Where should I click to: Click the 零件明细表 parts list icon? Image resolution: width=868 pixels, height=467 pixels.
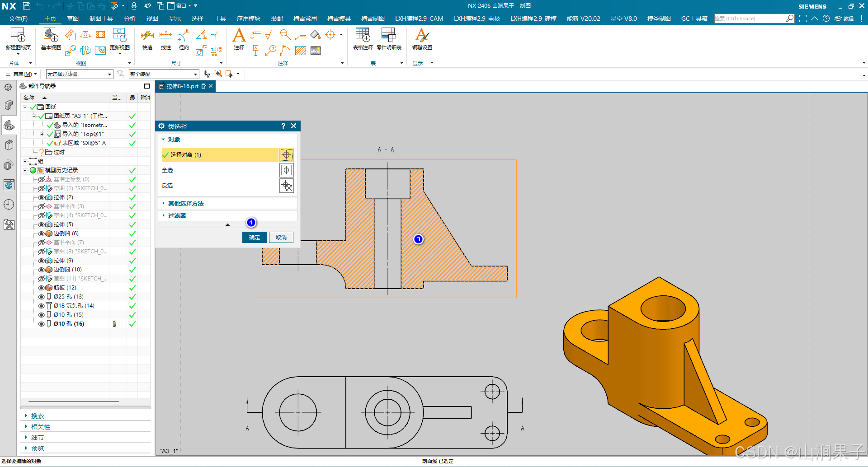(x=389, y=35)
